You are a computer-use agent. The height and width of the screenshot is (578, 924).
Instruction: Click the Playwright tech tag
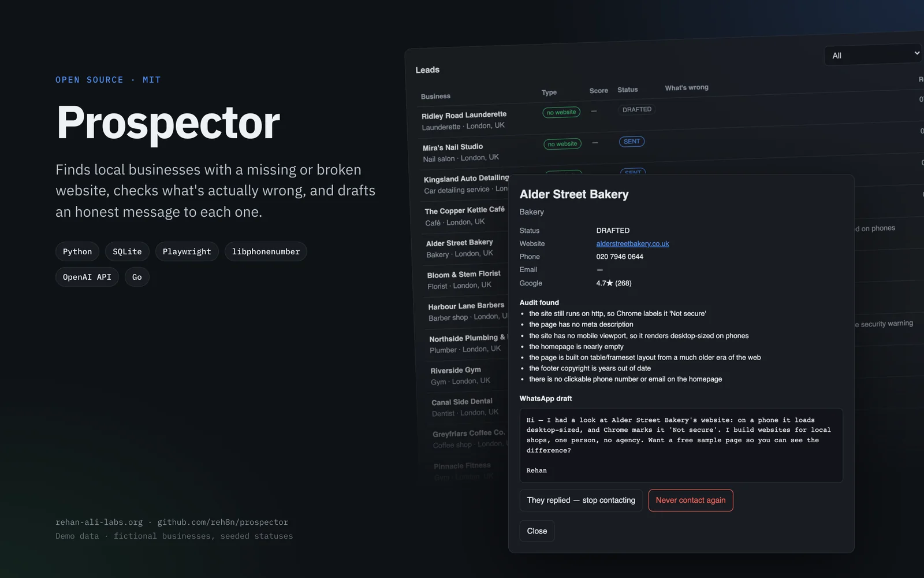[187, 251]
